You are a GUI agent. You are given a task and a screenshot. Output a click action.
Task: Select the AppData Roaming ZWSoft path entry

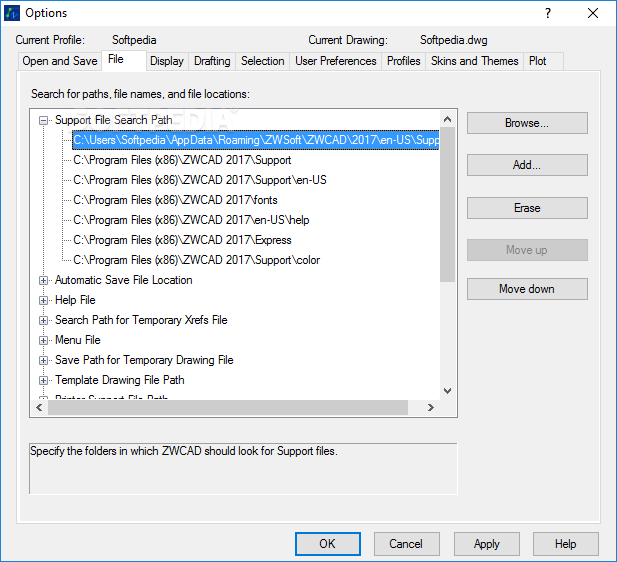[256, 140]
